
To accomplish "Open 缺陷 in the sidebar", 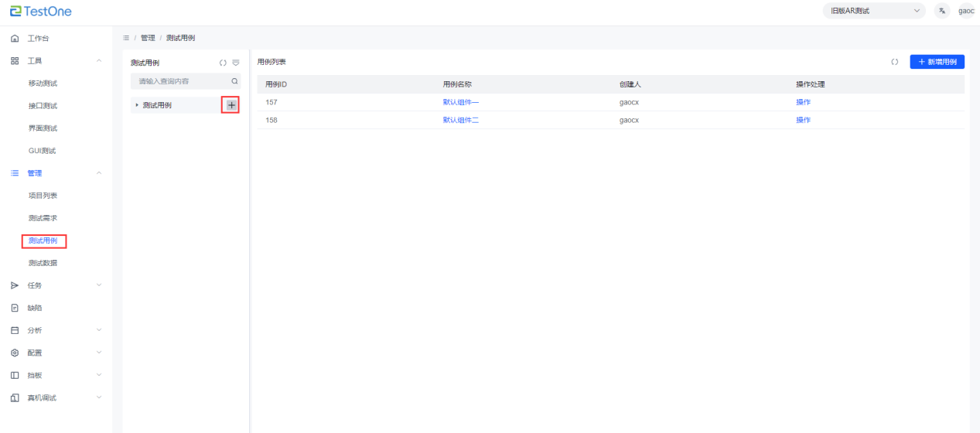I will 35,308.
